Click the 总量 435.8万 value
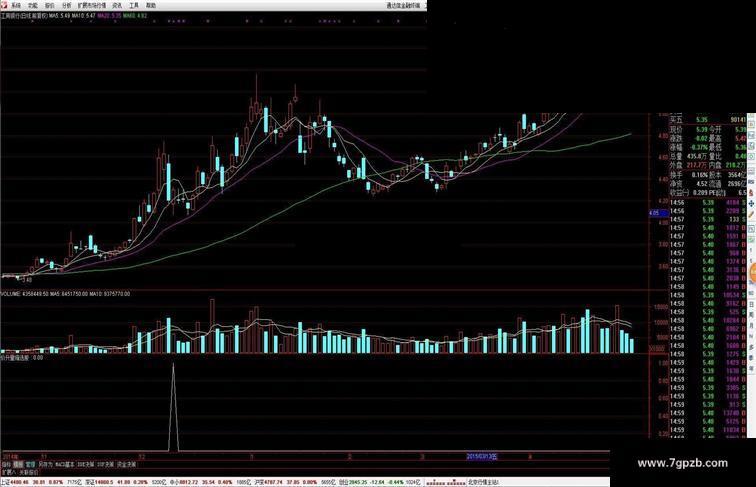756x487 pixels. [698, 156]
